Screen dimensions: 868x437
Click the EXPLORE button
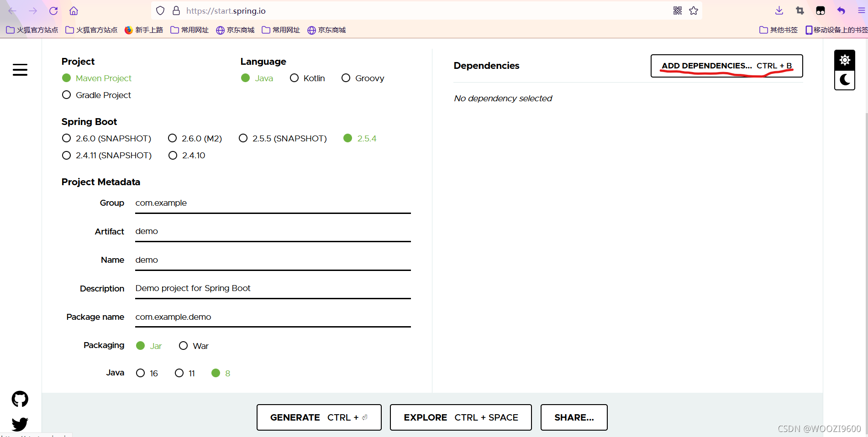[461, 417]
